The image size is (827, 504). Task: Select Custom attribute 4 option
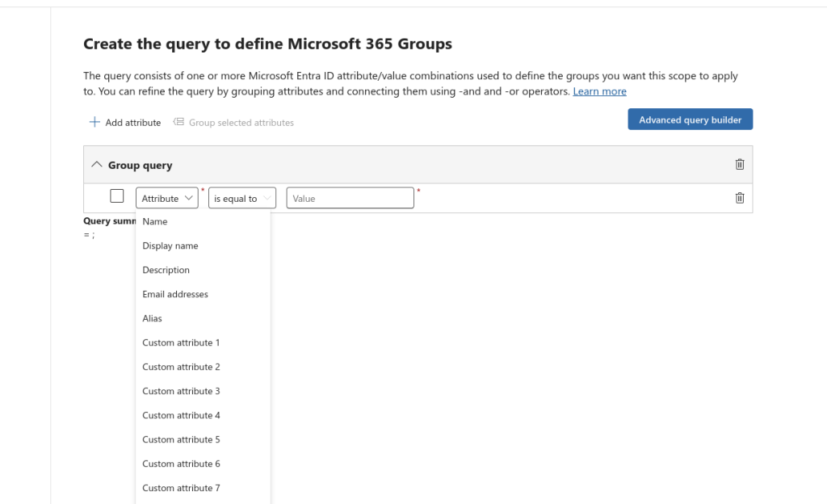[203, 415]
